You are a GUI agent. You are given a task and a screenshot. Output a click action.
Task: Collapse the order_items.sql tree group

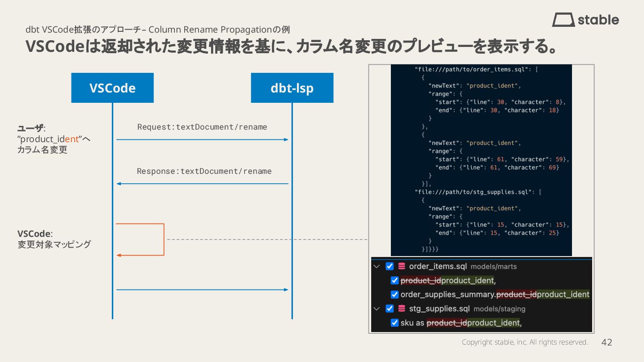pyautogui.click(x=377, y=266)
